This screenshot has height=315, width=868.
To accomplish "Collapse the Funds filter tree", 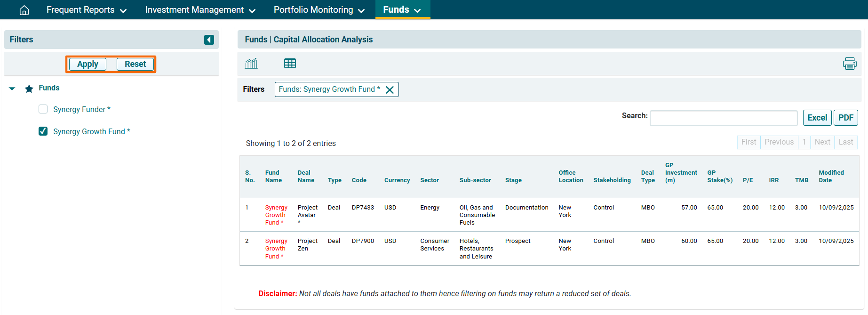I will (12, 89).
